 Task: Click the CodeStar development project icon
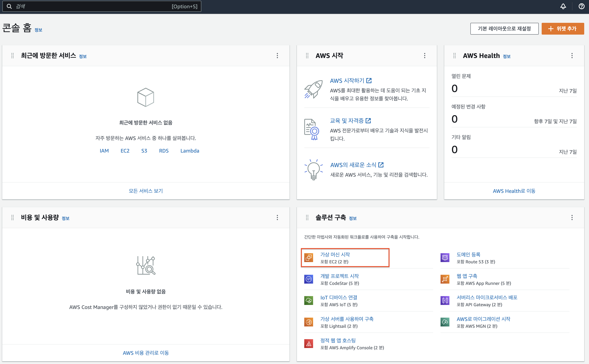(309, 279)
